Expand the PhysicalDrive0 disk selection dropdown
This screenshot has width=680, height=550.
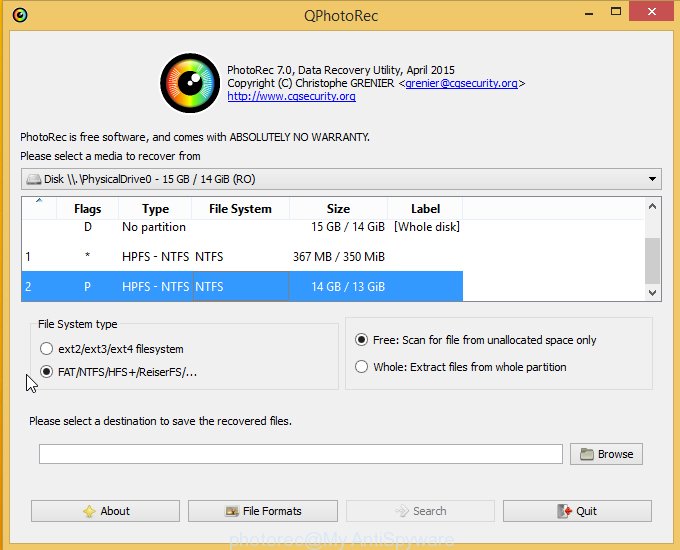(340, 179)
